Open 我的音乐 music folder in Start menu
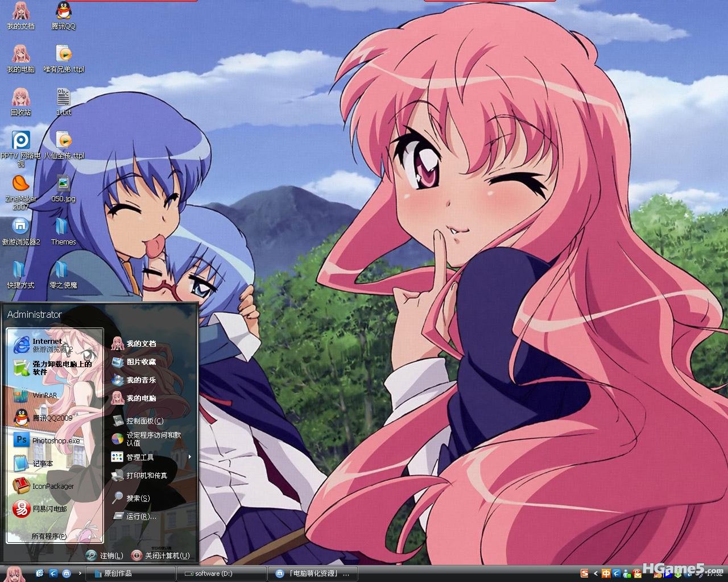This screenshot has height=582, width=728. [151, 380]
